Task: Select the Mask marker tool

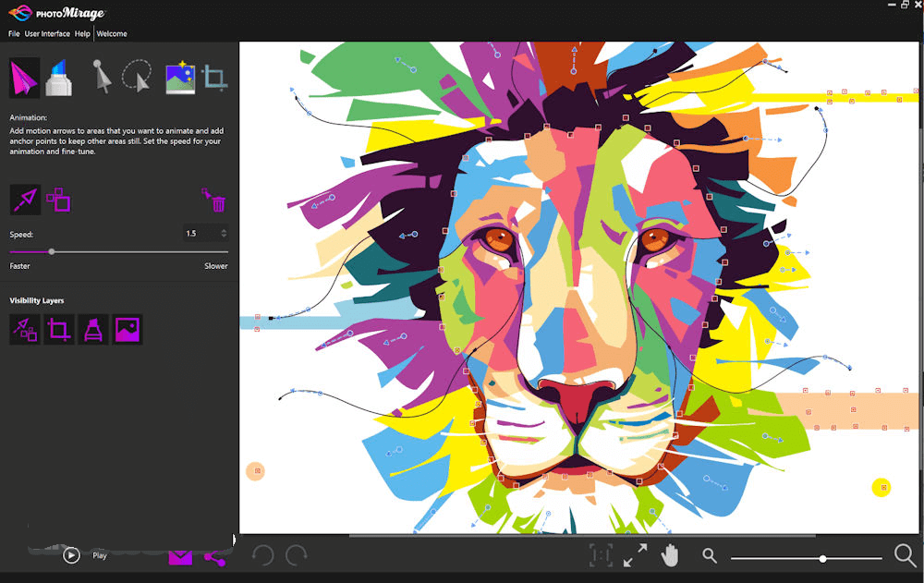Action: (56, 78)
